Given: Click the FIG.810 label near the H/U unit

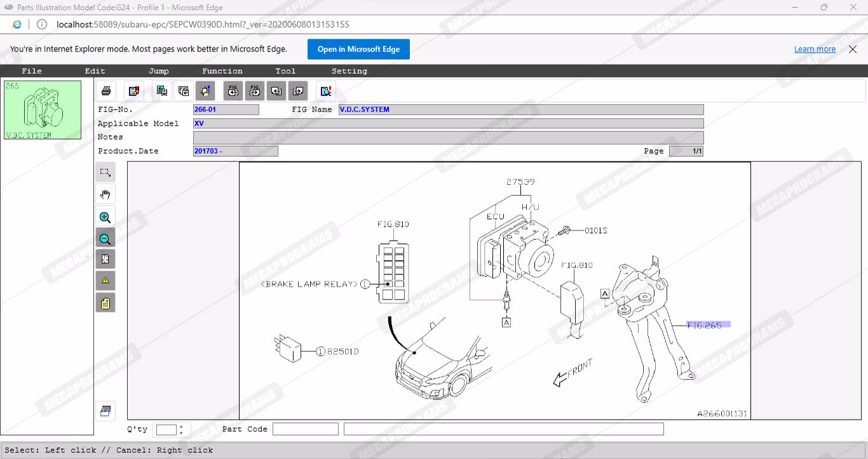Looking at the screenshot, I should pos(576,265).
